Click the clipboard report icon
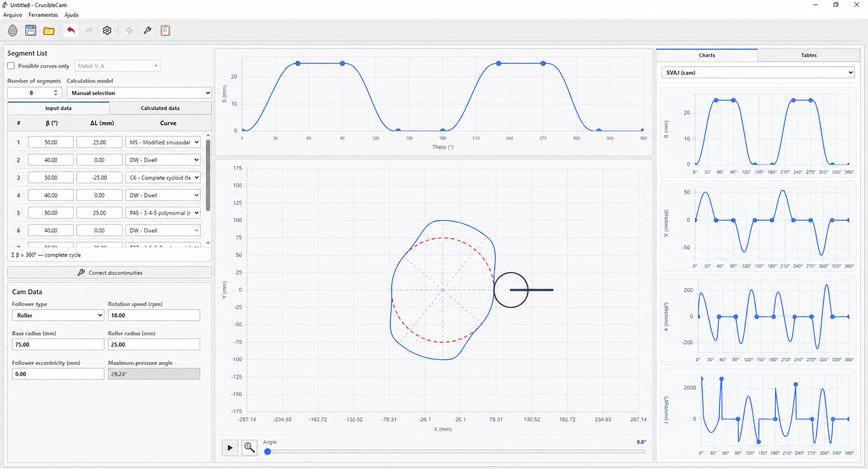This screenshot has height=469, width=868. pos(165,31)
